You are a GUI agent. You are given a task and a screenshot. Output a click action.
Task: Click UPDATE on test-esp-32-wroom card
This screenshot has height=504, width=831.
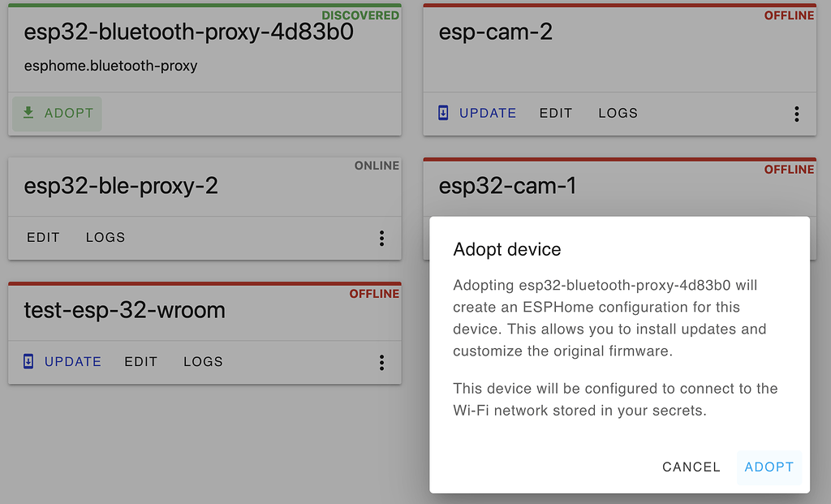click(72, 362)
